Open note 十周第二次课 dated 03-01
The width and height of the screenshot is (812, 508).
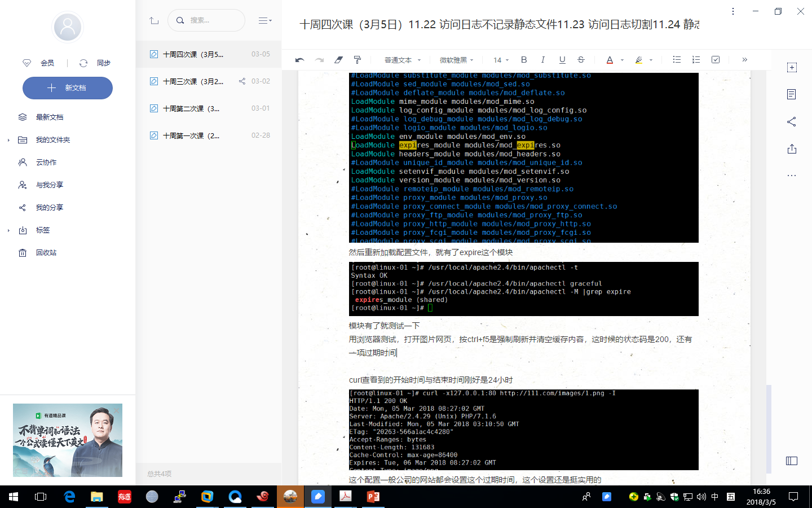209,108
